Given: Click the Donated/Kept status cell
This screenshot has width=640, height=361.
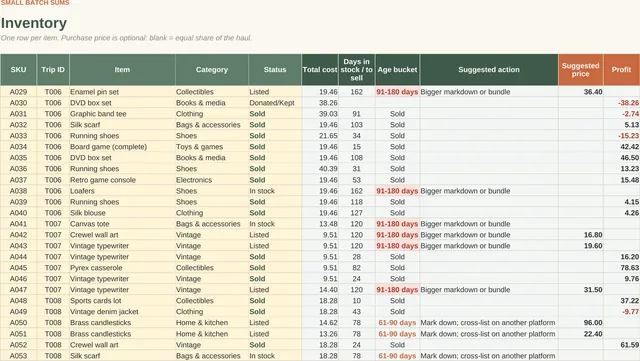Looking at the screenshot, I should 275,103.
